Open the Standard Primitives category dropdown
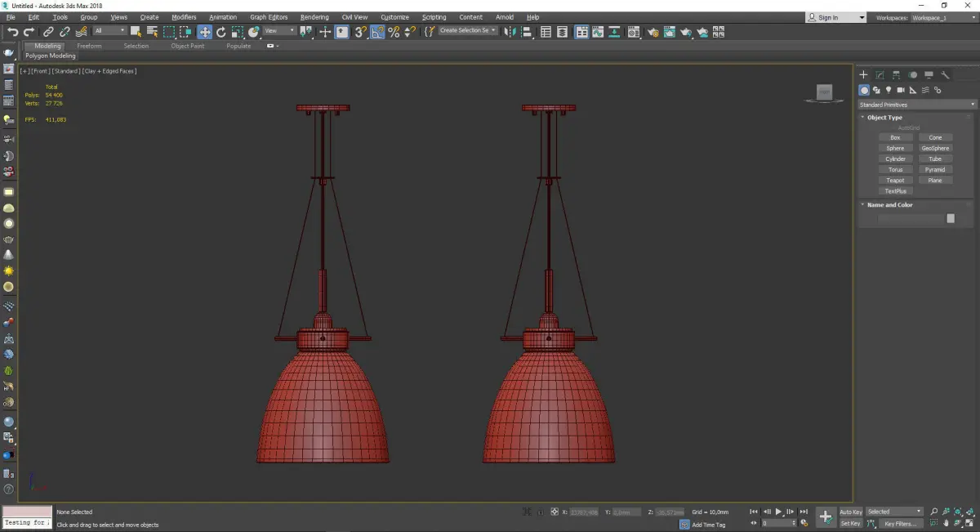 917,105
